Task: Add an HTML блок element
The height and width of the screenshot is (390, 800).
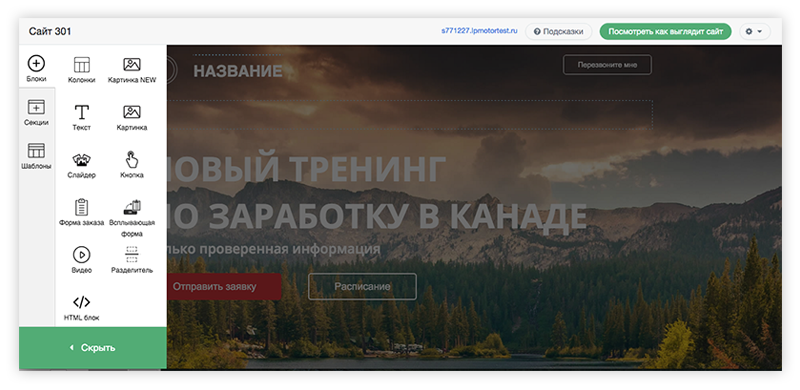Action: 82,307
